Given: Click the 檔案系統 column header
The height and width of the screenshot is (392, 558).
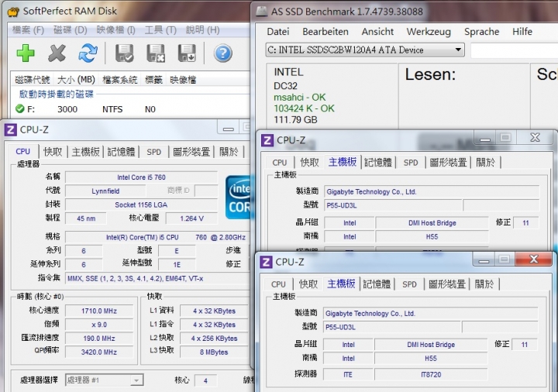Looking at the screenshot, I should [x=119, y=80].
